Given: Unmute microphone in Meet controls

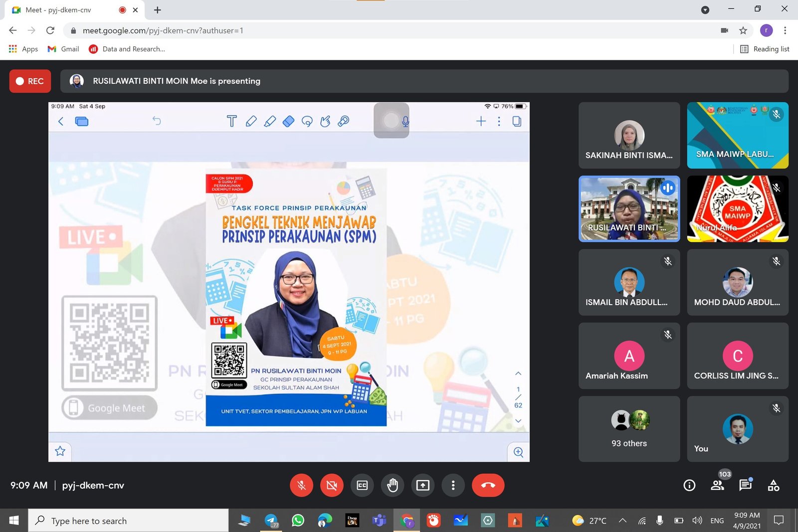Looking at the screenshot, I should click(302, 485).
